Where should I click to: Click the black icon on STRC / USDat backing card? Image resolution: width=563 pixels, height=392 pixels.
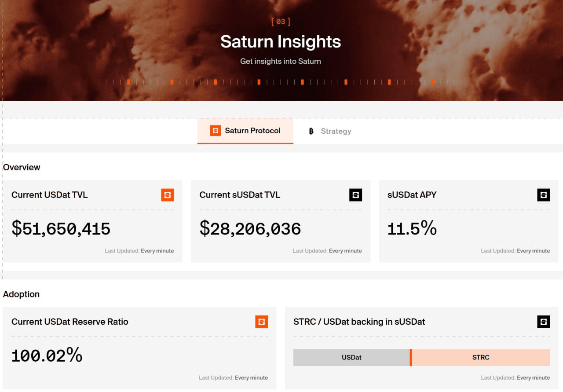point(543,322)
